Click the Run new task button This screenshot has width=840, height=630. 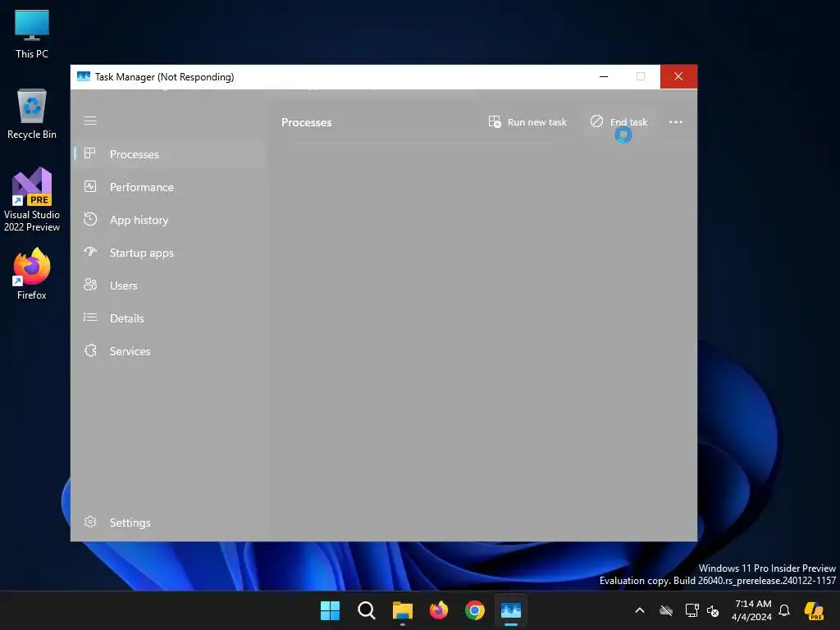(x=527, y=122)
